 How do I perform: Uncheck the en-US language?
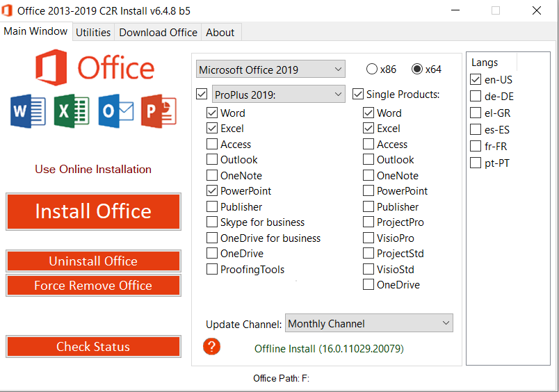pos(476,79)
